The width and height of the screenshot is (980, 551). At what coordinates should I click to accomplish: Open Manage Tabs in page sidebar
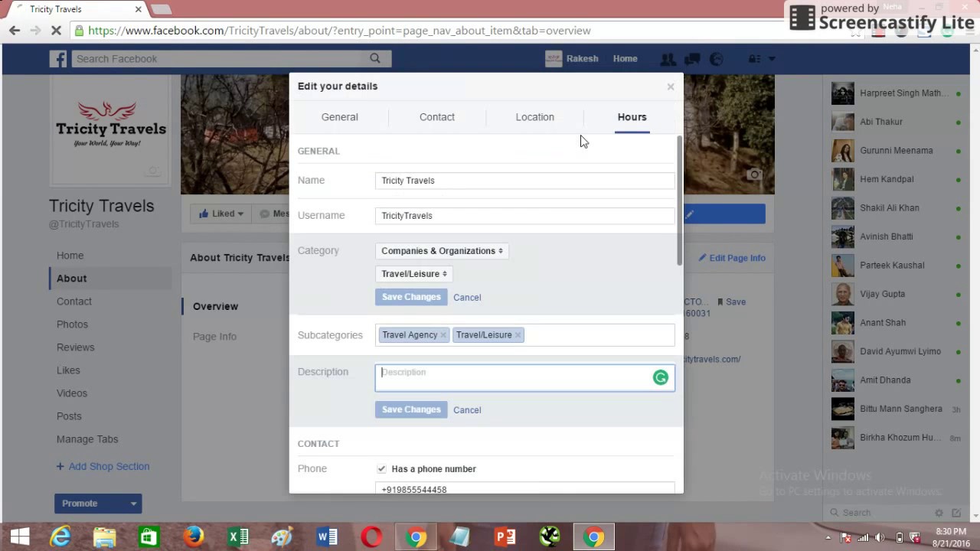[87, 439]
